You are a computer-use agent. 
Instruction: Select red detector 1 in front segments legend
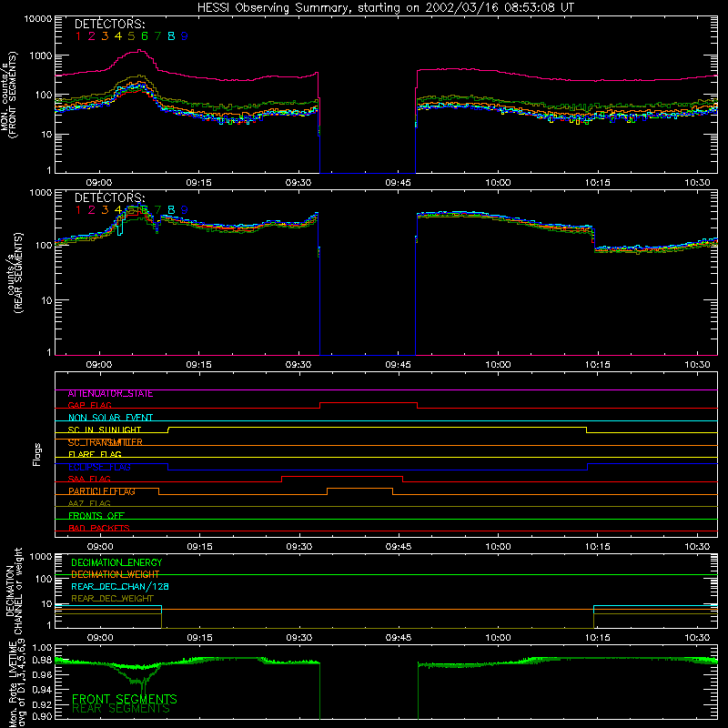(78, 36)
